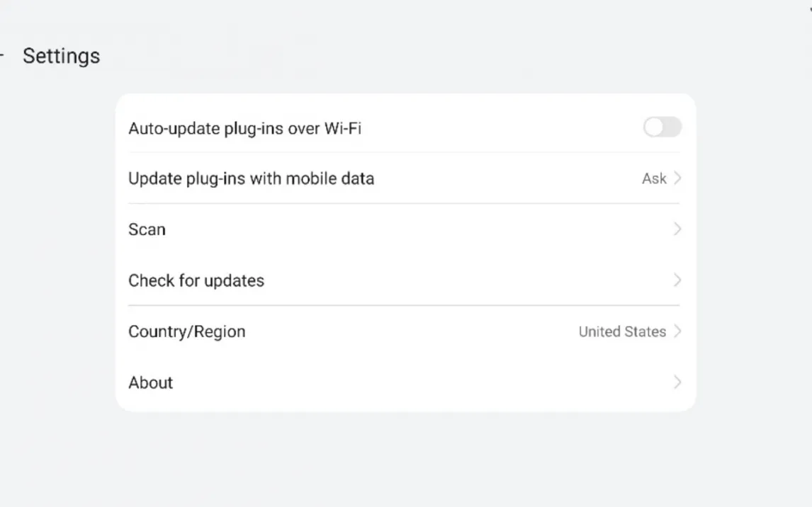Go back using the arrow beside Settings
This screenshot has height=507, width=812.
click(2, 56)
